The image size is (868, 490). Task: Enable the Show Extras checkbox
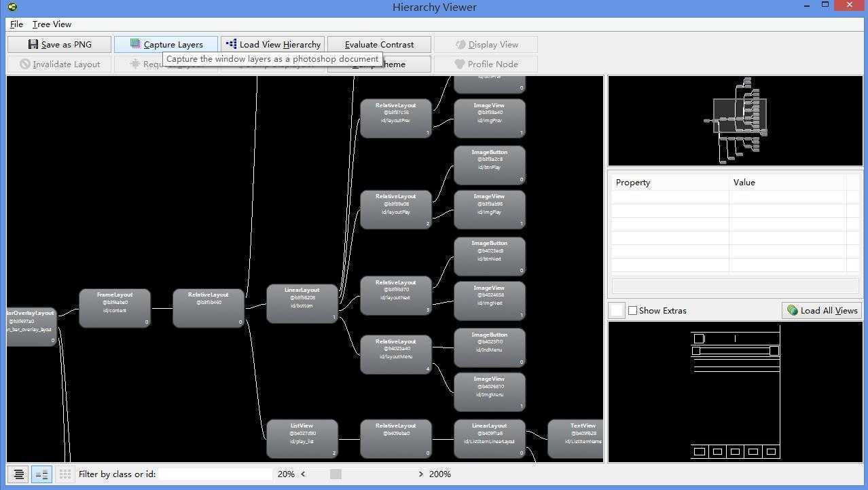coord(632,310)
